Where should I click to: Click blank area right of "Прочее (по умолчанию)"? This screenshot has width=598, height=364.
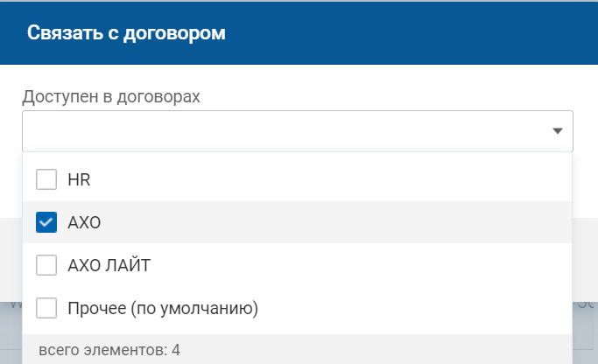420,308
